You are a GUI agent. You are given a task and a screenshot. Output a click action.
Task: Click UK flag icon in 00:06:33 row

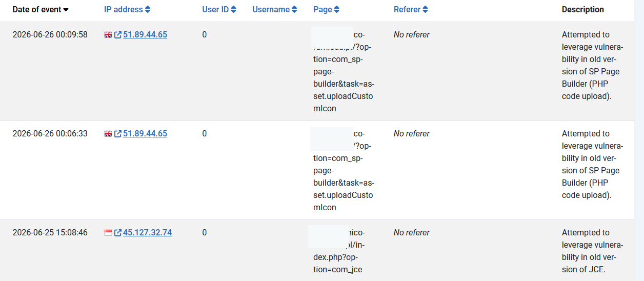(x=108, y=134)
